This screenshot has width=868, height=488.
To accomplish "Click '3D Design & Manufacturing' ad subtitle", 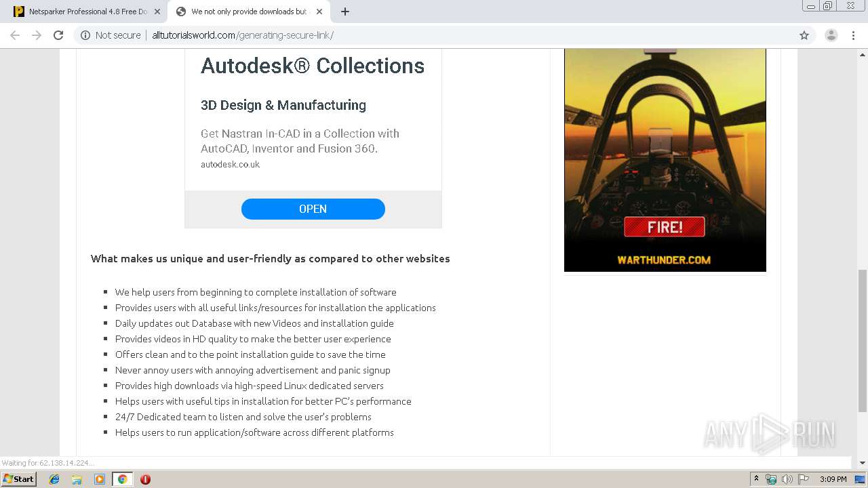I will [283, 105].
